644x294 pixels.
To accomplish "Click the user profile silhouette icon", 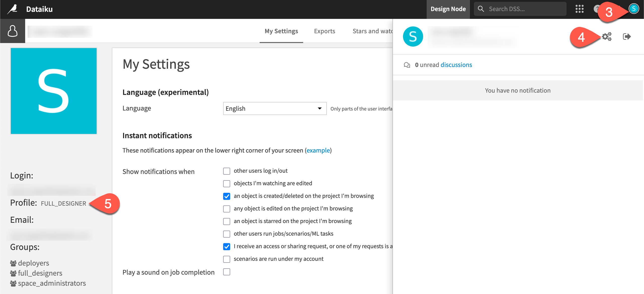I will [13, 31].
